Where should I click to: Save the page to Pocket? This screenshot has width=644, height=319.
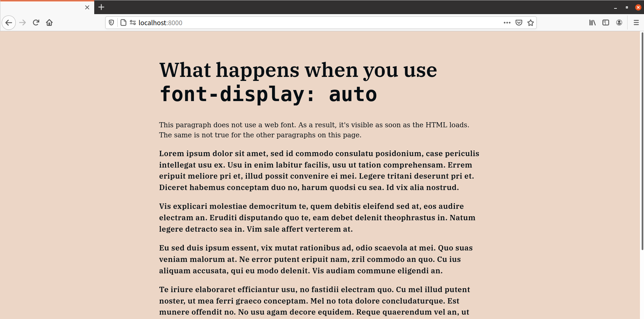(519, 22)
